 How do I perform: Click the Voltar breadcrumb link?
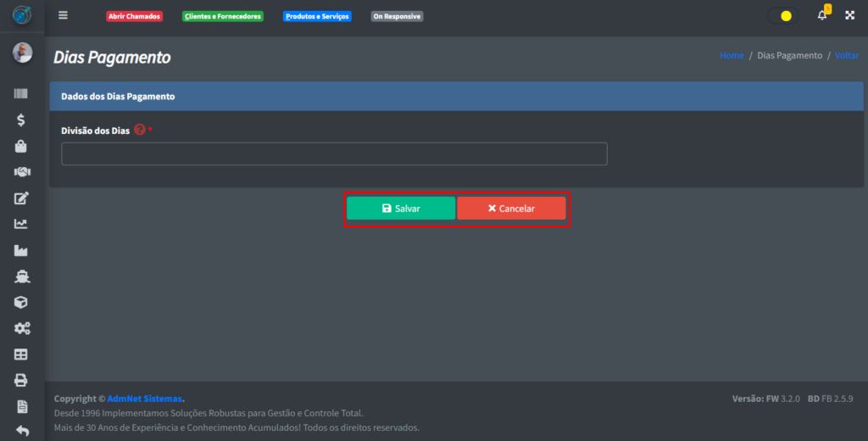pos(846,55)
